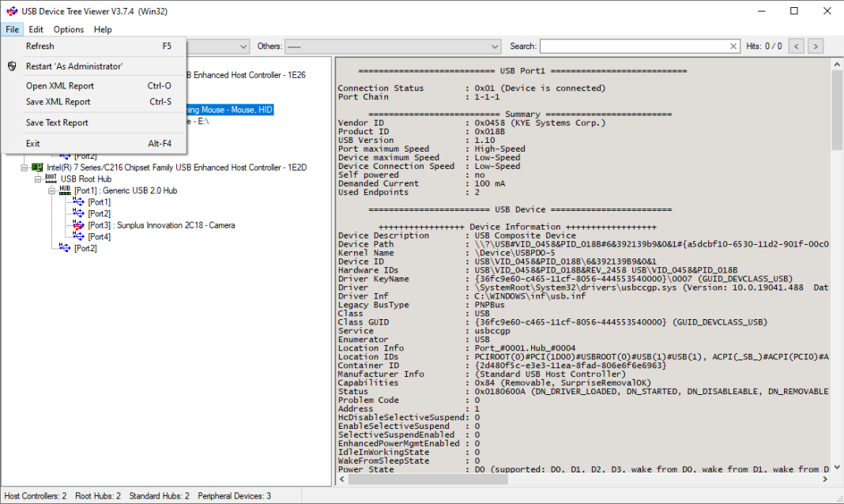Select Open XML Report menu entry
Image resolution: width=844 pixels, height=504 pixels.
(x=61, y=85)
